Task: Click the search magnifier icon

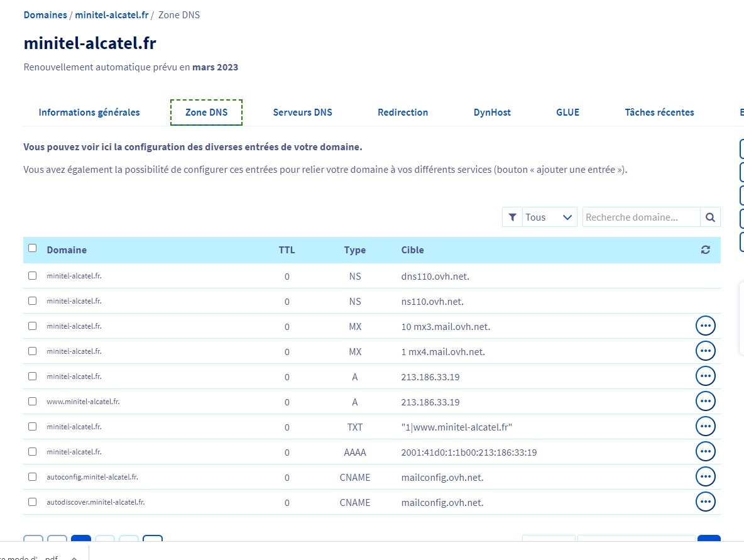Action: pos(710,217)
